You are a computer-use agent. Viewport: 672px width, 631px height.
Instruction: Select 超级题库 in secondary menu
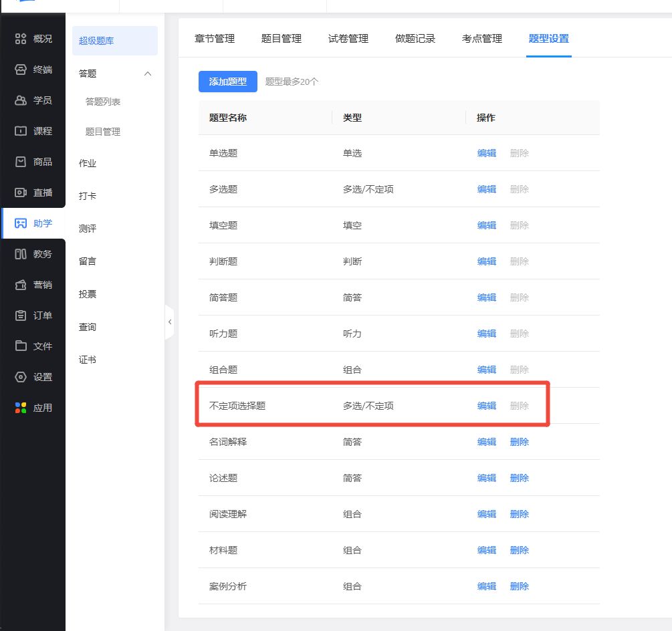tap(96, 41)
